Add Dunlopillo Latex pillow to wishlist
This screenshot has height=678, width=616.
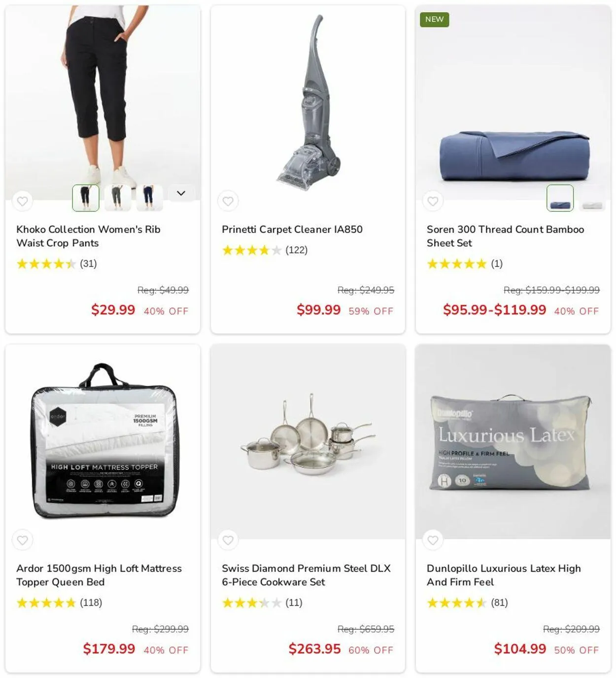[x=433, y=540]
